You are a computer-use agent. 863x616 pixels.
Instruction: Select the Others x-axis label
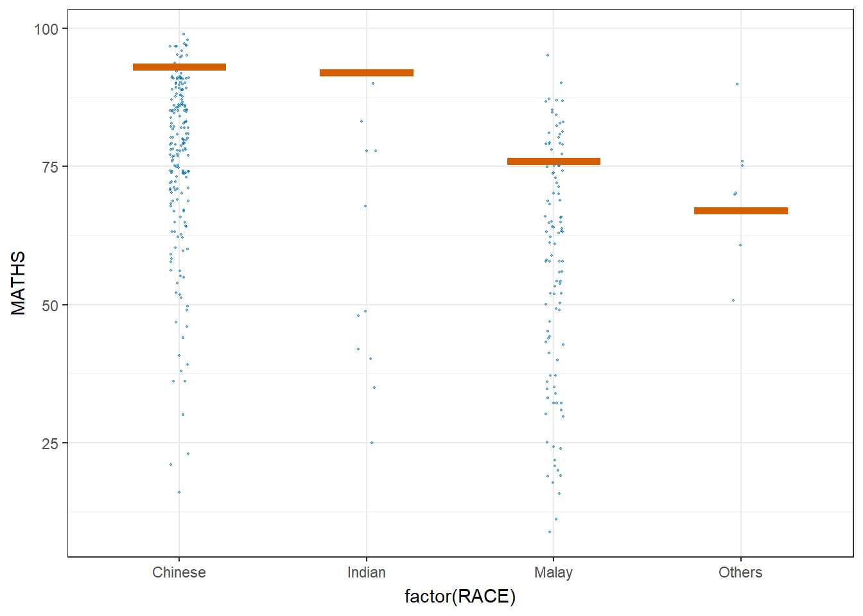[x=740, y=572]
